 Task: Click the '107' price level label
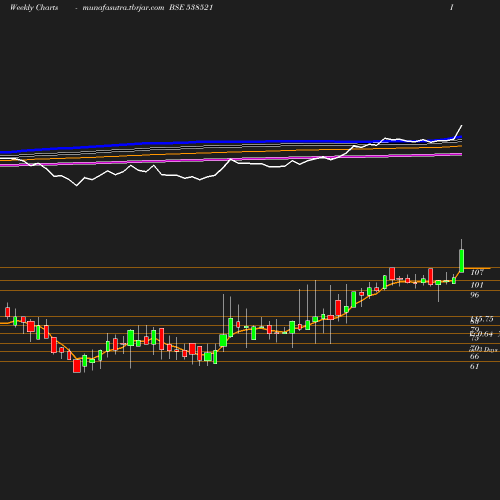point(477,273)
